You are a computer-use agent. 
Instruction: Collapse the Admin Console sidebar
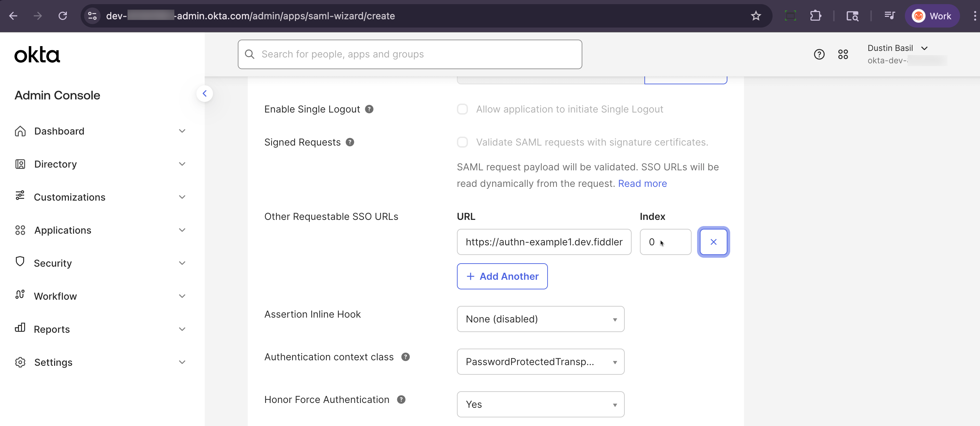pos(205,94)
